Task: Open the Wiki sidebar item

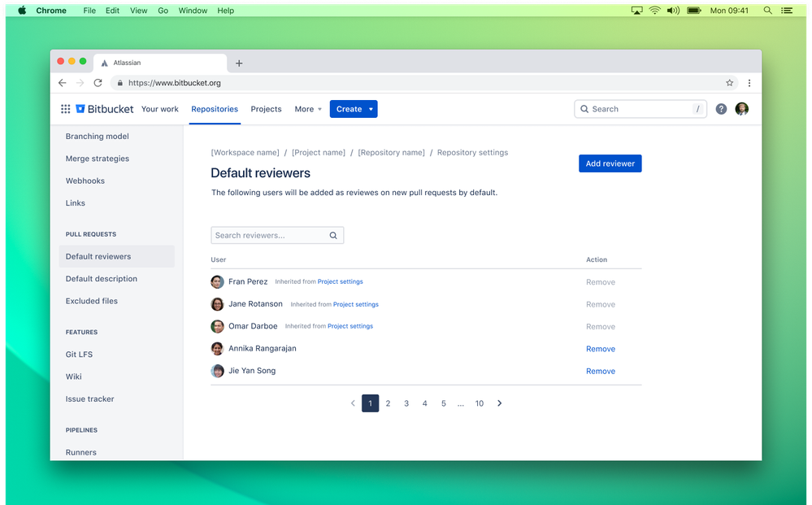Action: pyautogui.click(x=73, y=377)
